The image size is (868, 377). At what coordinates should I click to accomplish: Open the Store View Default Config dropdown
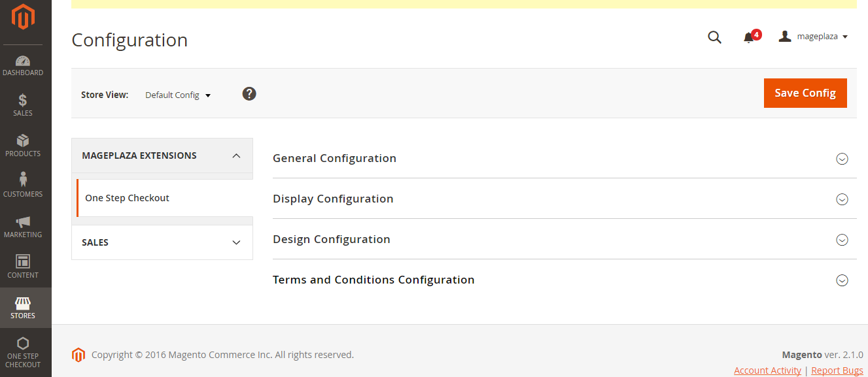(x=178, y=95)
